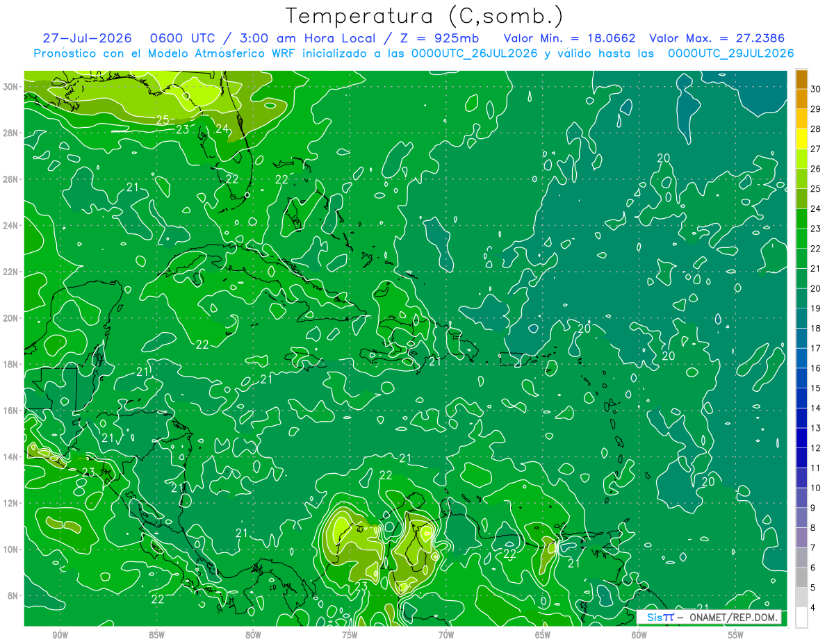Click the title "Temperatura (C,somb.)"

[x=425, y=16]
